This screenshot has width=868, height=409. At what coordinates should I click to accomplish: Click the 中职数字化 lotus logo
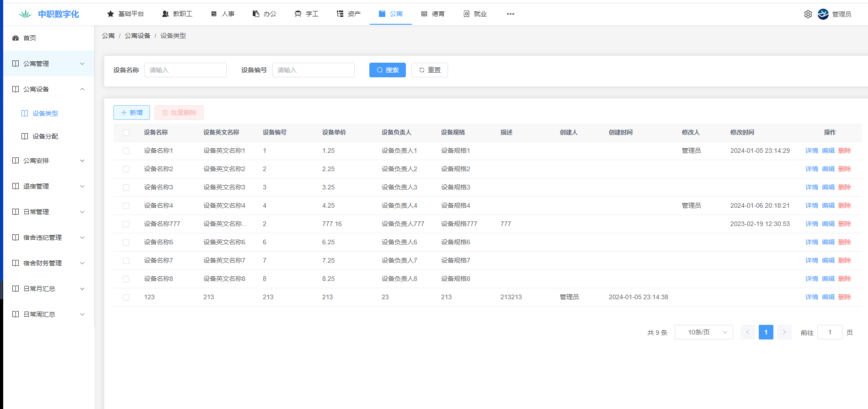coord(25,14)
